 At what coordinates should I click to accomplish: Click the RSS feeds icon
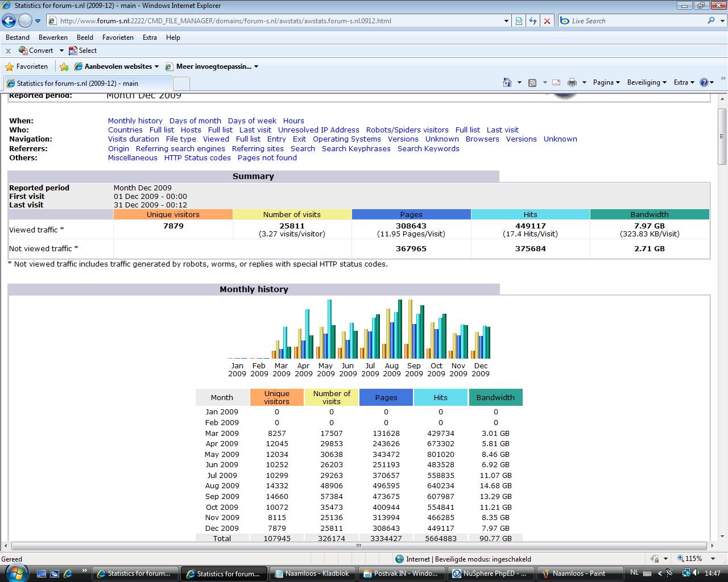[532, 82]
